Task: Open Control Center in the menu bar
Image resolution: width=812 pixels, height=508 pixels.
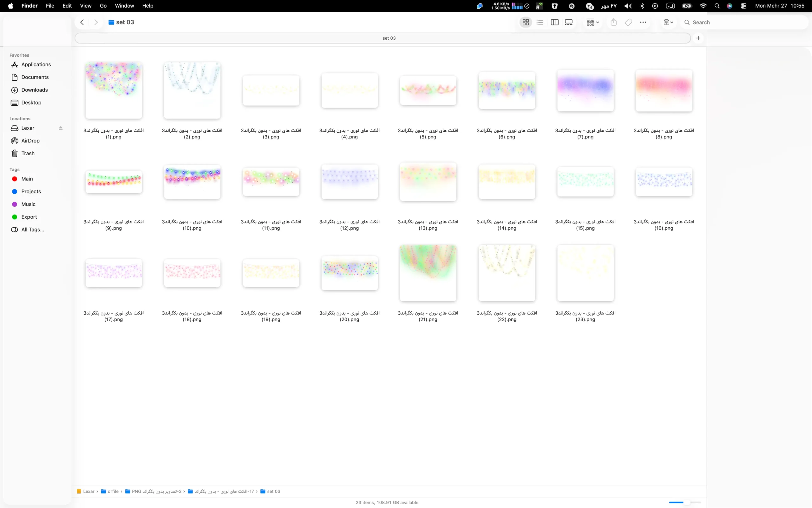Action: point(743,6)
